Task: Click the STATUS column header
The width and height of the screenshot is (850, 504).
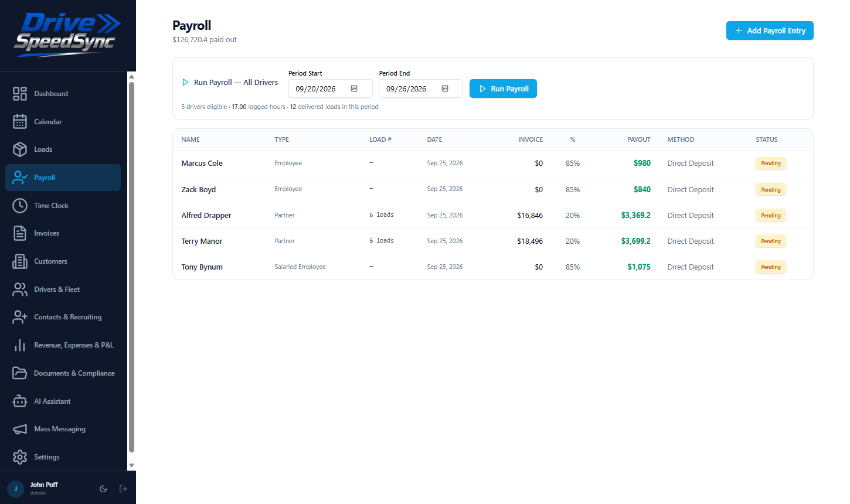Action: coord(767,139)
